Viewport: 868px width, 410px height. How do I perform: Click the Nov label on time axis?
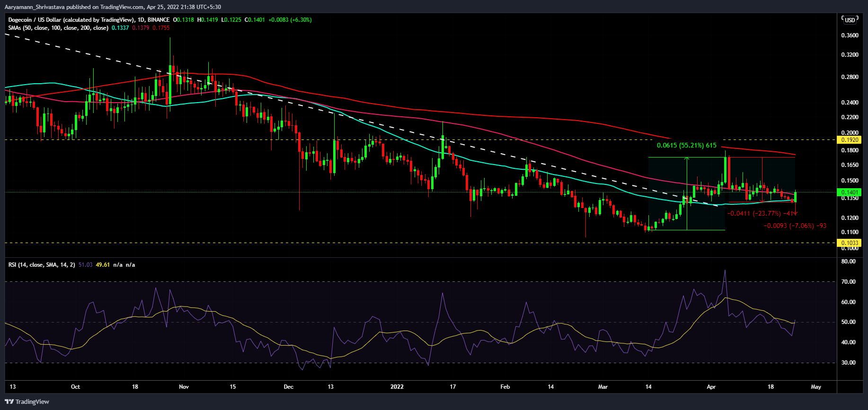[184, 387]
